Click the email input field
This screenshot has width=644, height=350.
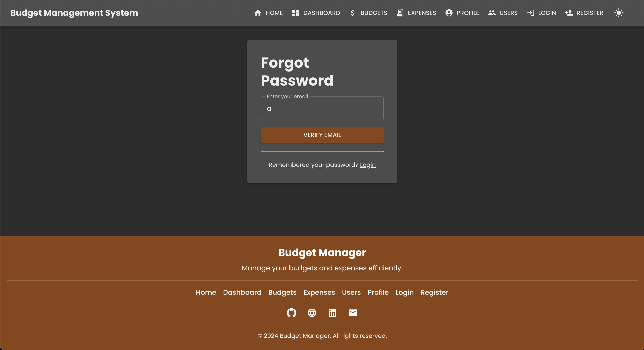322,108
